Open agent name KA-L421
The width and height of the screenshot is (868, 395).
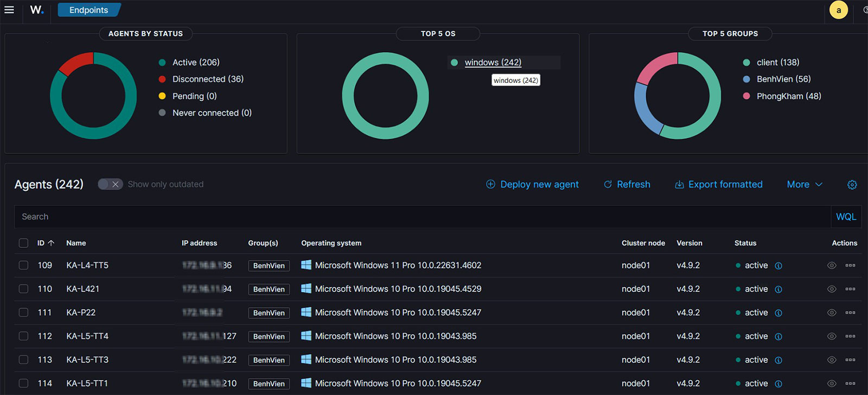83,289
